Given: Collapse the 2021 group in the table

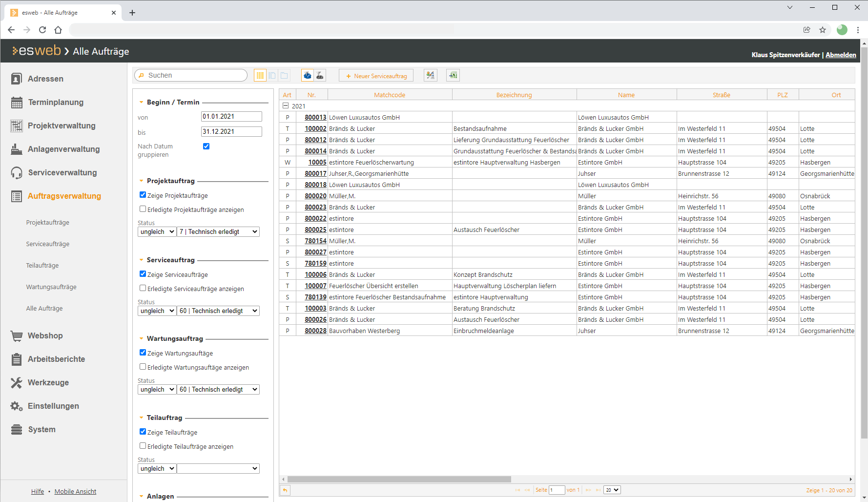Looking at the screenshot, I should coord(286,106).
